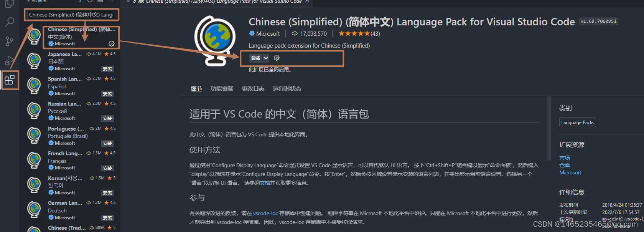
Task: Install the Japanese Language Pack
Action: point(107,69)
